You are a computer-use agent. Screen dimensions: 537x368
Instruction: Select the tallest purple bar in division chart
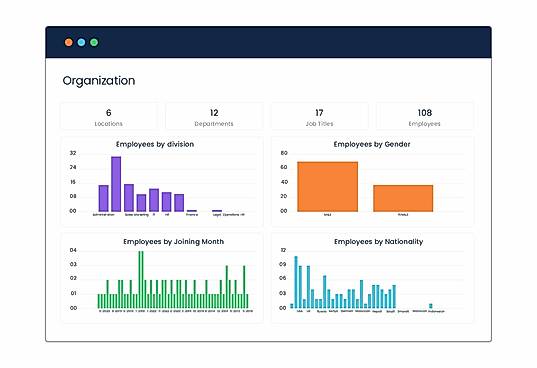pyautogui.click(x=116, y=184)
